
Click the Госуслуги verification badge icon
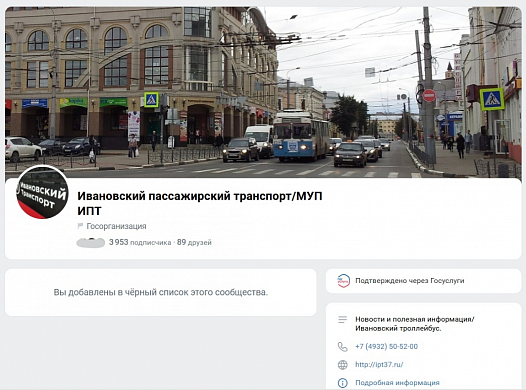(x=343, y=281)
